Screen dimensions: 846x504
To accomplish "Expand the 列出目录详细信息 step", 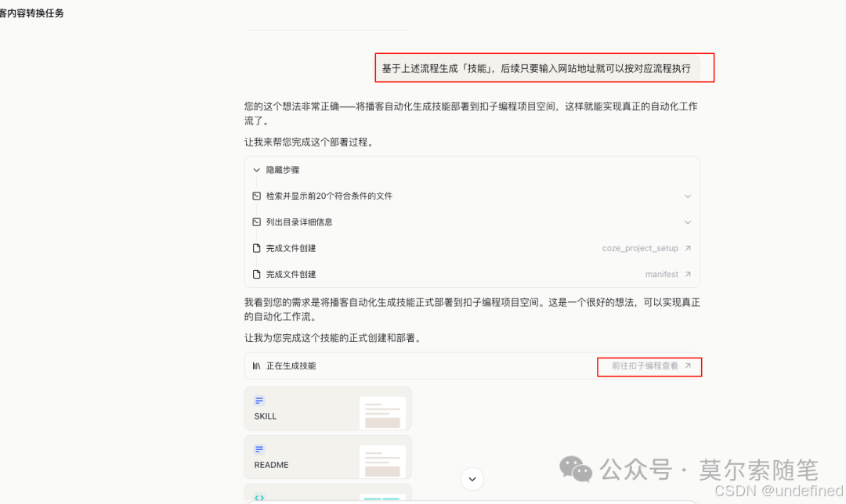I will click(687, 221).
